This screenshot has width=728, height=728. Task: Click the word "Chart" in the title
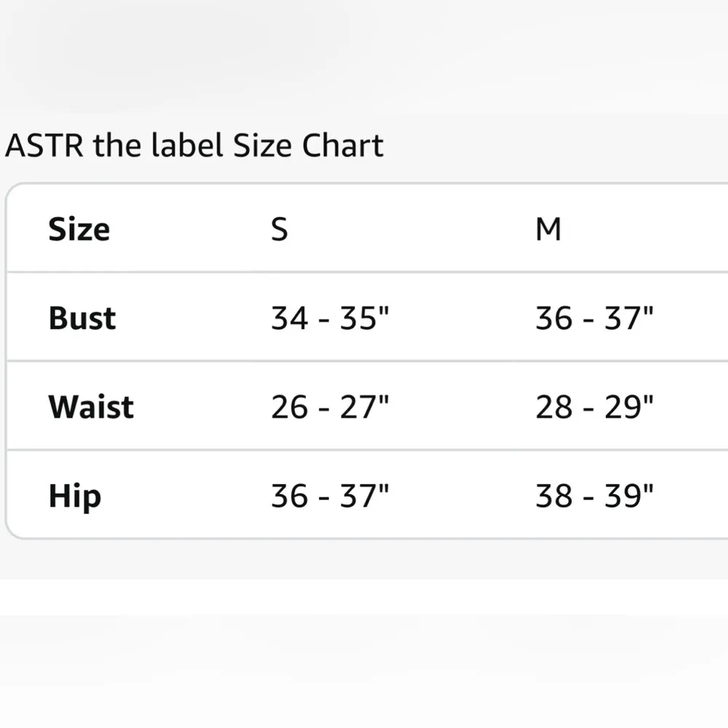pyautogui.click(x=342, y=146)
